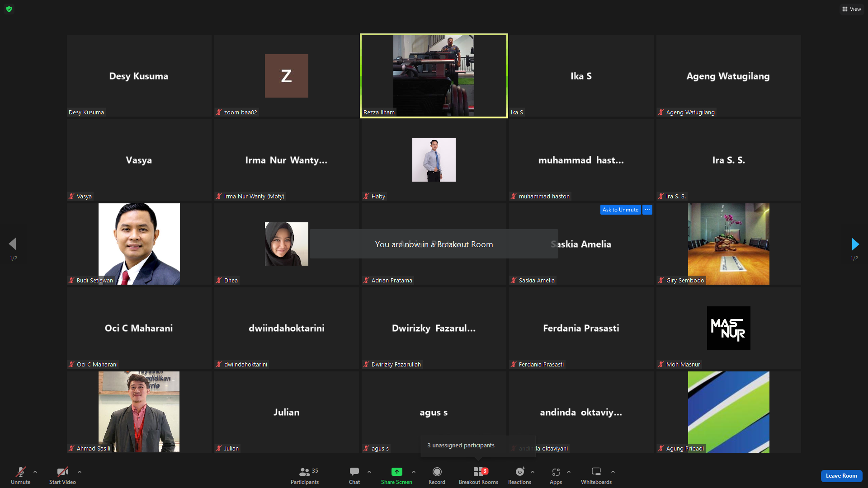
Task: Select the Dwirizky Fazarullah tile
Action: point(434,328)
